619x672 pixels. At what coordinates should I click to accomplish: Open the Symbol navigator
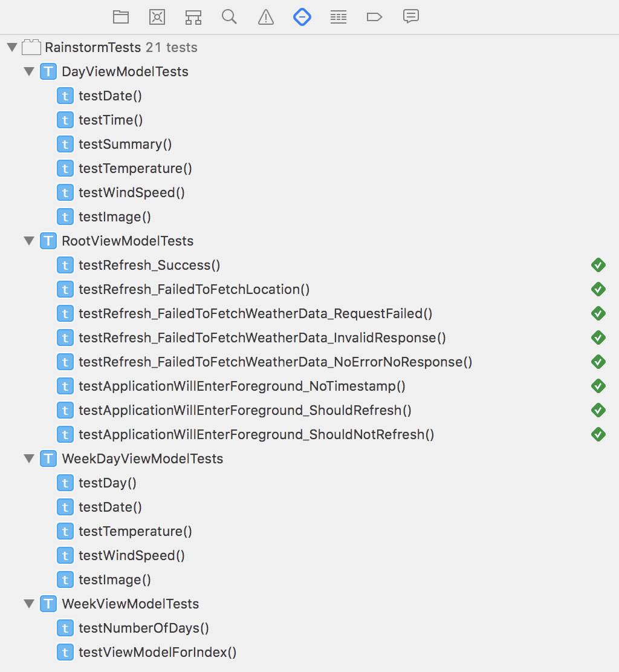click(x=193, y=17)
